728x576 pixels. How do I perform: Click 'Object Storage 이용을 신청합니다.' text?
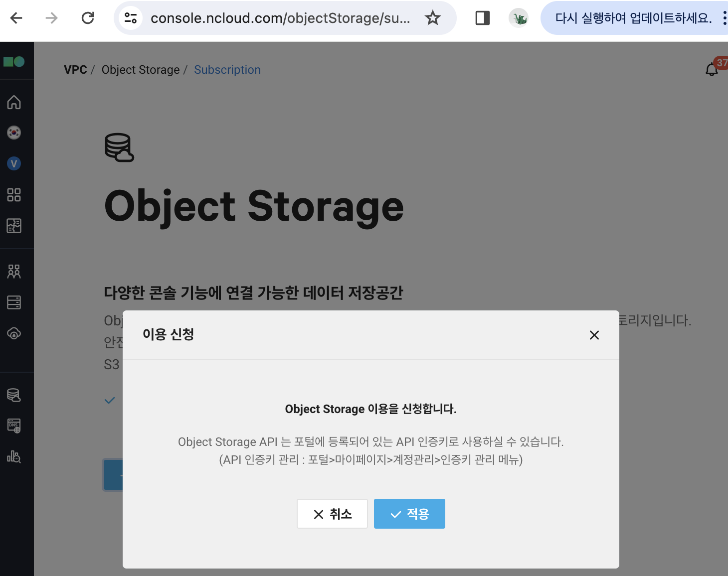click(x=370, y=409)
